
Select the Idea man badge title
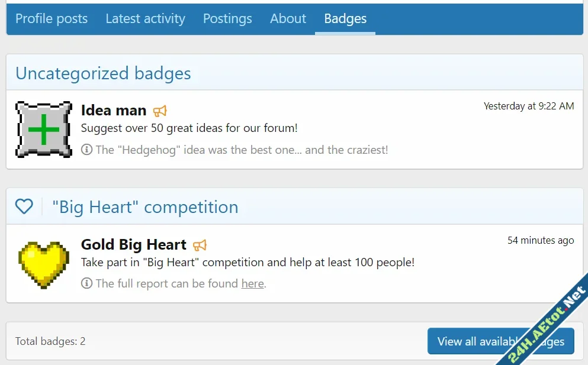click(114, 110)
